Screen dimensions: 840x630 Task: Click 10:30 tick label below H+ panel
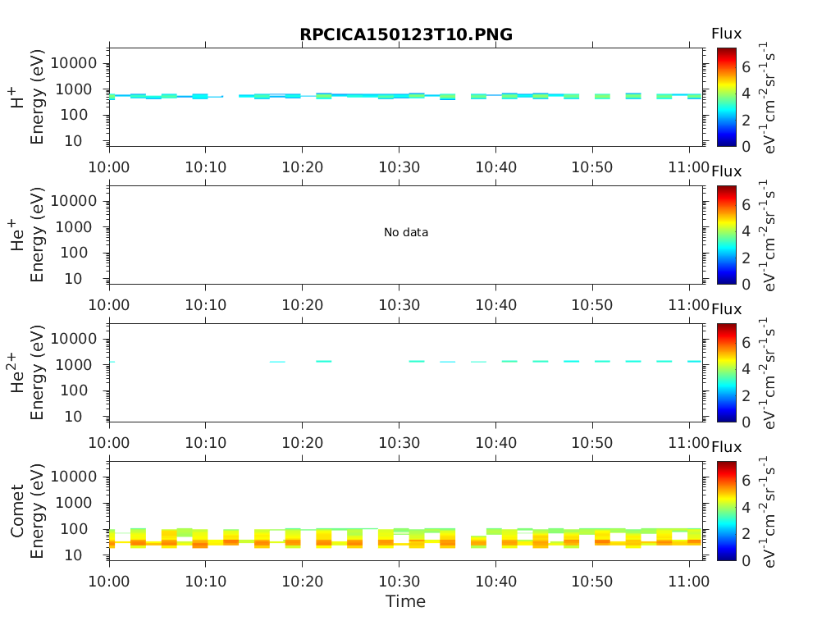click(399, 167)
